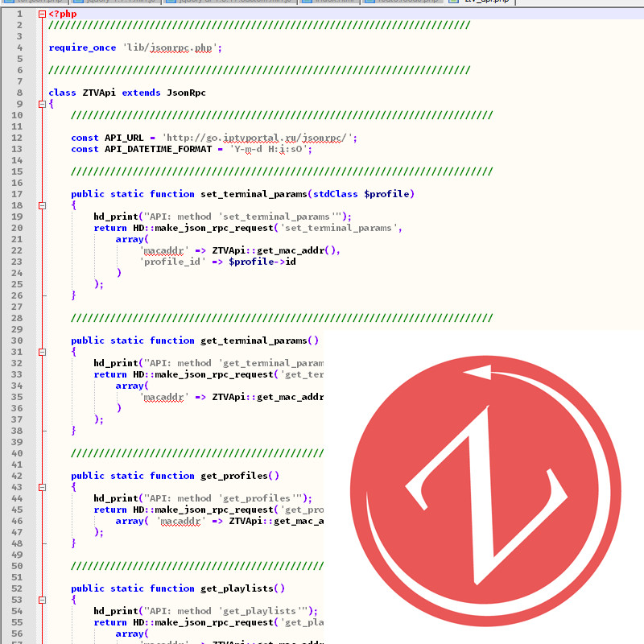Click the '$profile' parameter on line 17
The image size is (644, 644).
pos(386,194)
